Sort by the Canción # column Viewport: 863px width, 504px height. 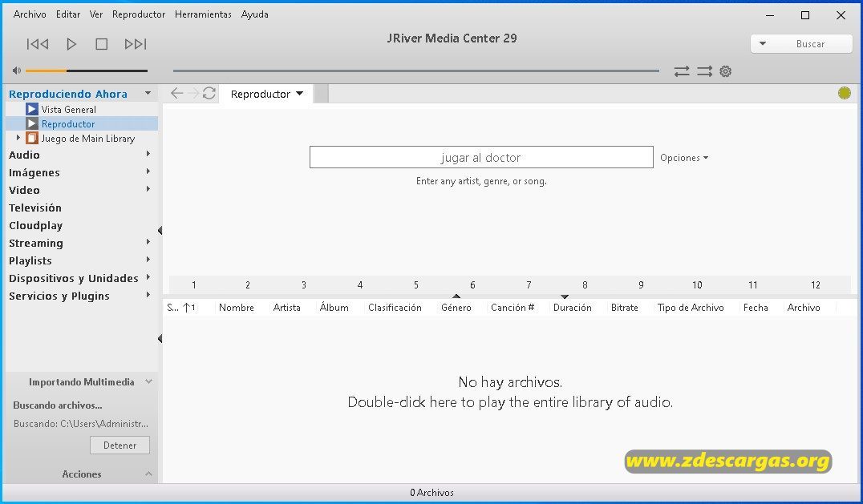pyautogui.click(x=513, y=308)
